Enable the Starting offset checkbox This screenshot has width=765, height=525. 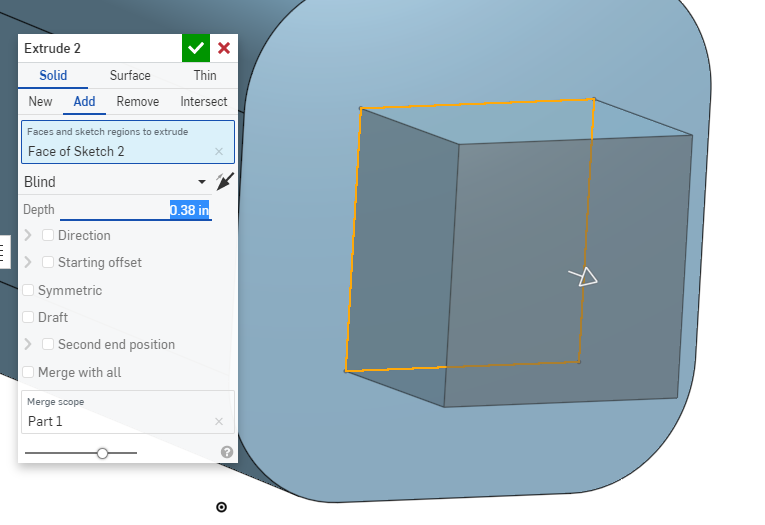point(48,262)
